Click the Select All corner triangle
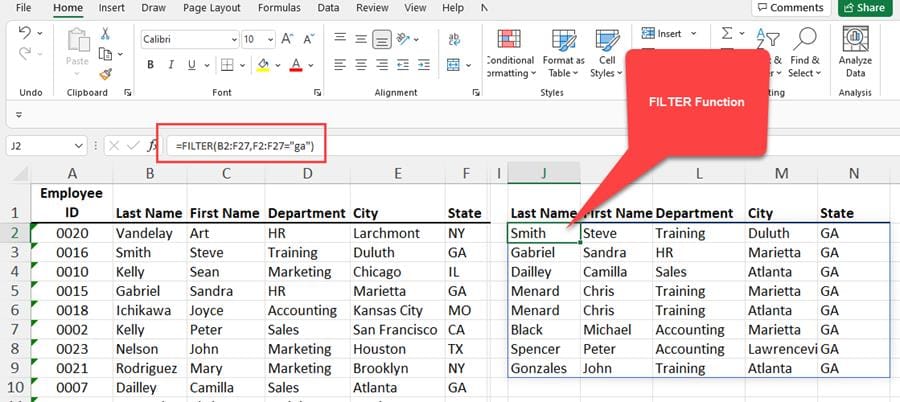This screenshot has width=900, height=402. point(20,173)
